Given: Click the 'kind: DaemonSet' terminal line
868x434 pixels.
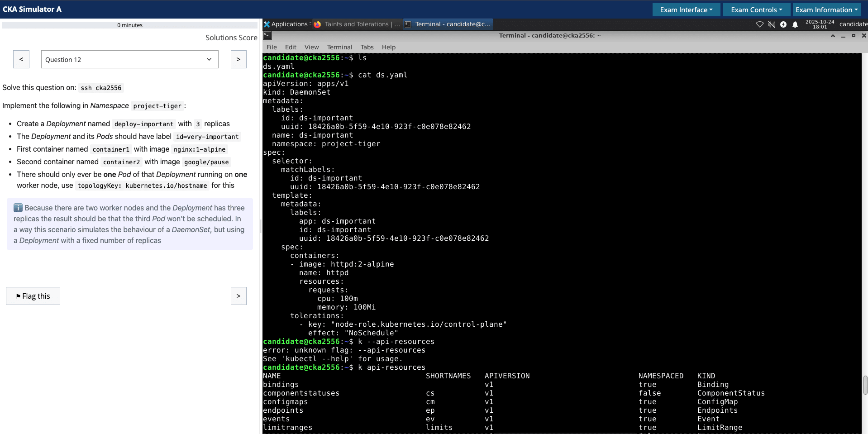Looking at the screenshot, I should tap(297, 92).
